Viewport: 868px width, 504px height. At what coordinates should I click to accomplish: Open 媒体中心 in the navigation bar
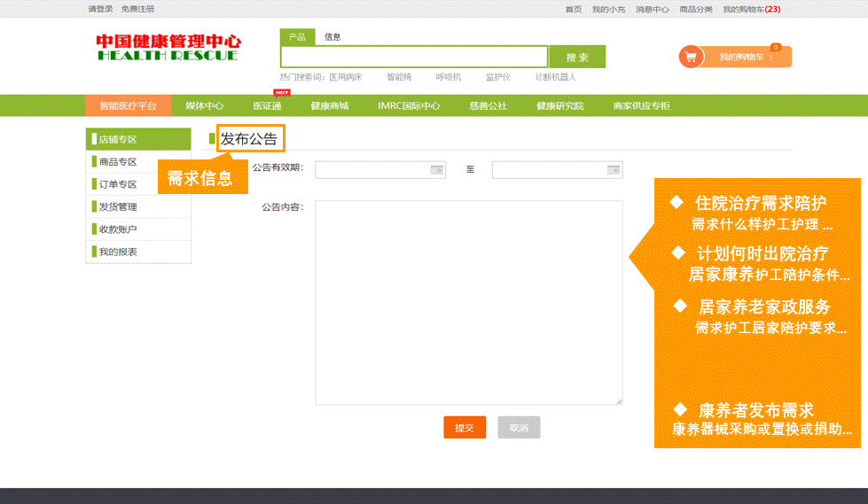coord(205,106)
